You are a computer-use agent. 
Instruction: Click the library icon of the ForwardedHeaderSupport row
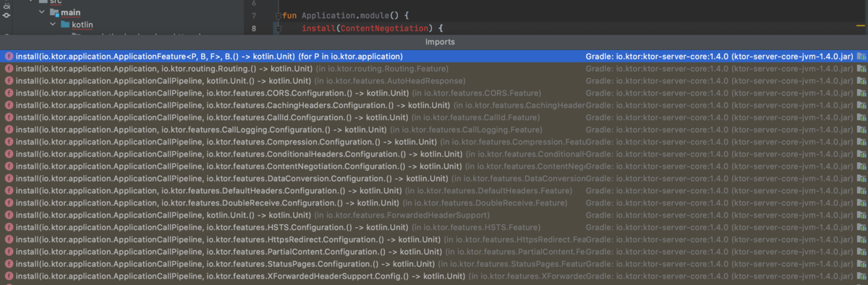(x=861, y=215)
